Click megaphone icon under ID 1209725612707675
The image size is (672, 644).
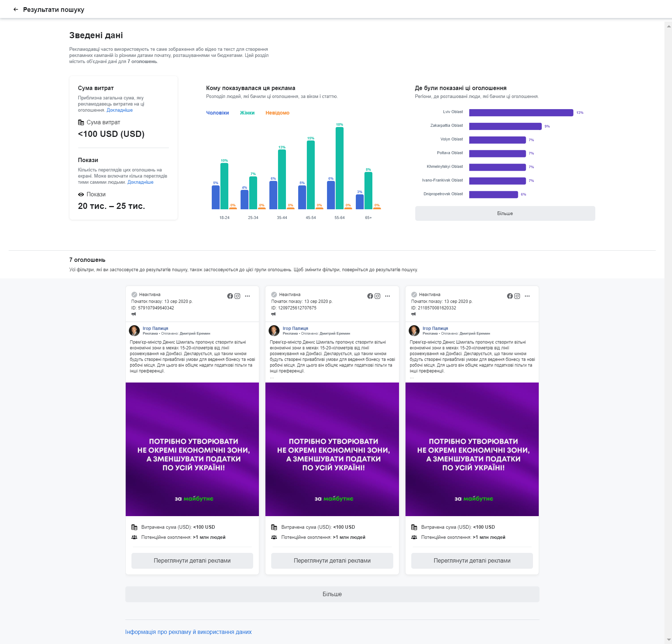pos(273,314)
